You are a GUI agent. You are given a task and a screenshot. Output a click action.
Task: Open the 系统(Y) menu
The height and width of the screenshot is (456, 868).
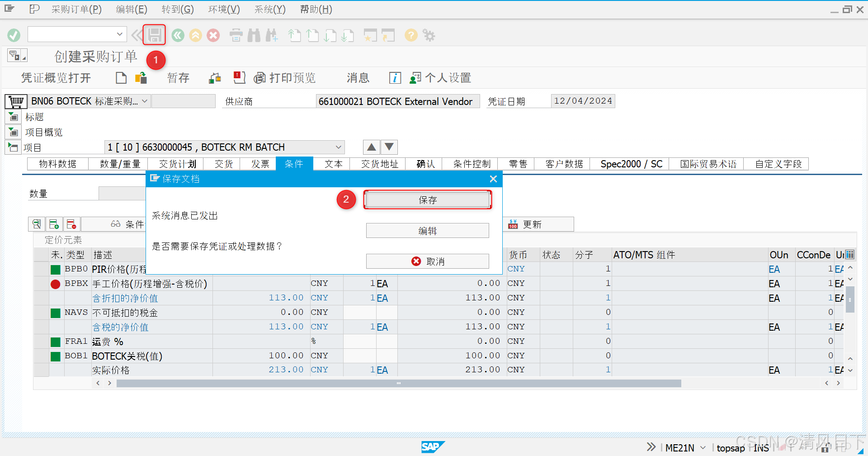pos(270,9)
